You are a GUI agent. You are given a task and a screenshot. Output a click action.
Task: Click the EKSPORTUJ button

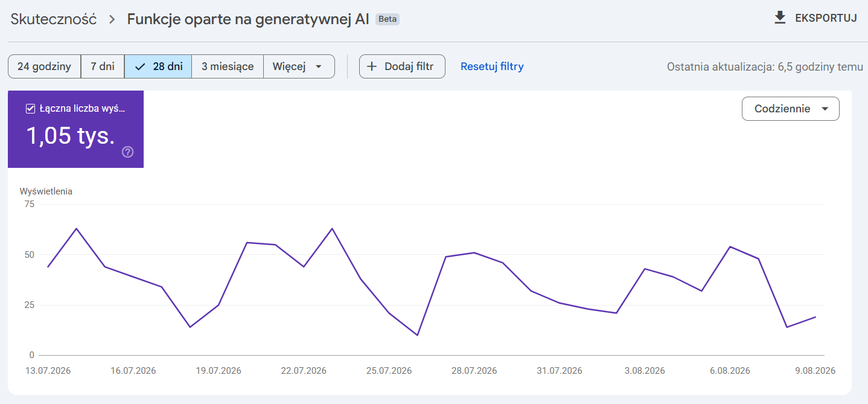point(815,18)
